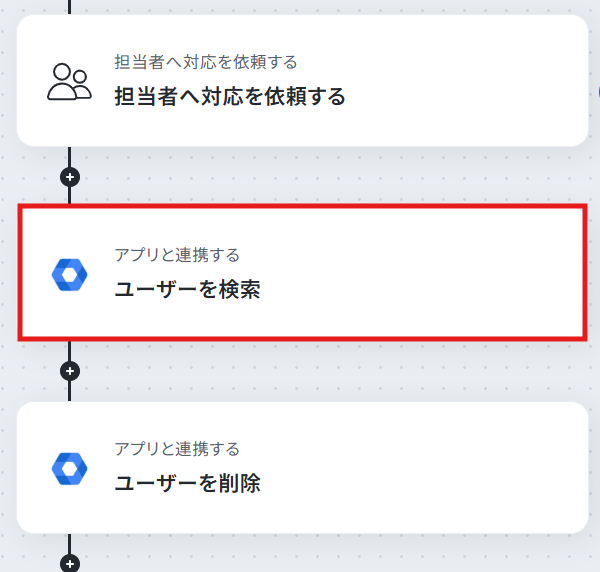
Task: Click アプリと連携する label above ユーザーを検索
Action: pyautogui.click(x=176, y=255)
